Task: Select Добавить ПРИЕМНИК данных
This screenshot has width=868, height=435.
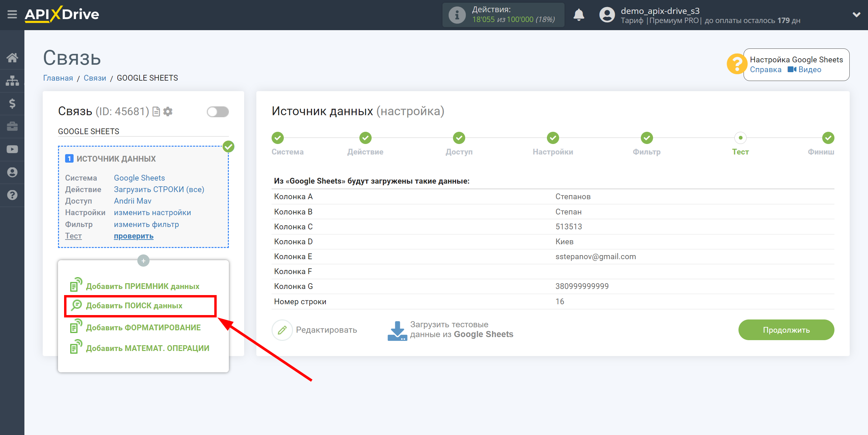Action: pyautogui.click(x=135, y=286)
